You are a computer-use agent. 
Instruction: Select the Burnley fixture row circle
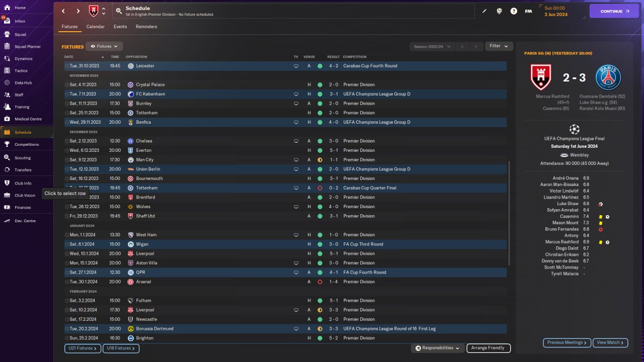pyautogui.click(x=67, y=104)
